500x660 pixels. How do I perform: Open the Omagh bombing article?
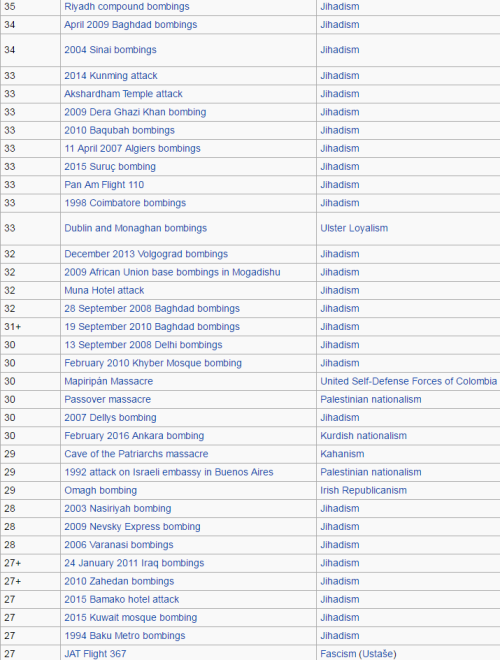pos(101,490)
